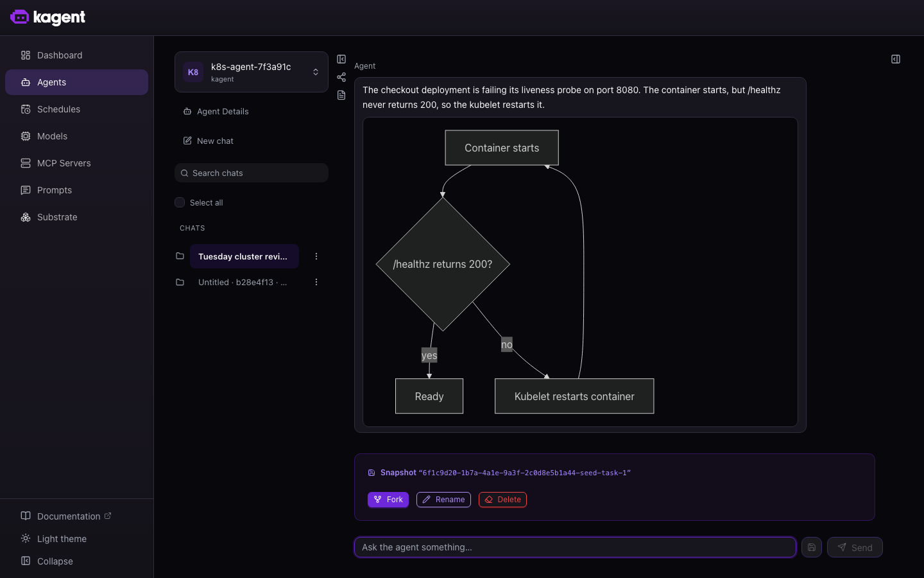Screen dimensions: 924x578
Task: Focus the Ask the agent something input
Action: tap(575, 547)
